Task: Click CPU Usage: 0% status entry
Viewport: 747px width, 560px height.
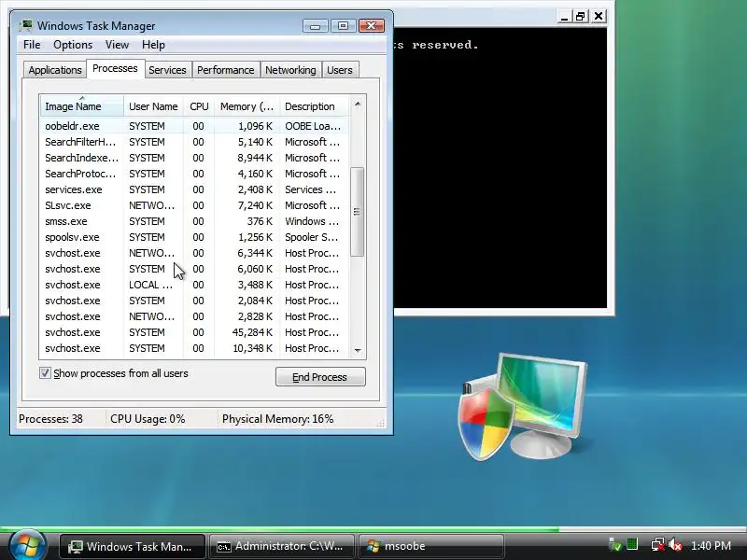Action: pos(148,419)
